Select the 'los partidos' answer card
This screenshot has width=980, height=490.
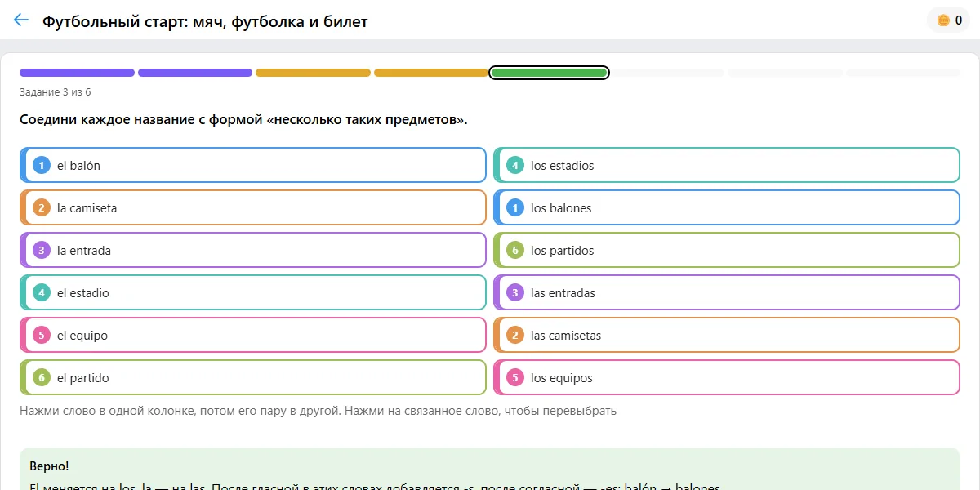[727, 250]
